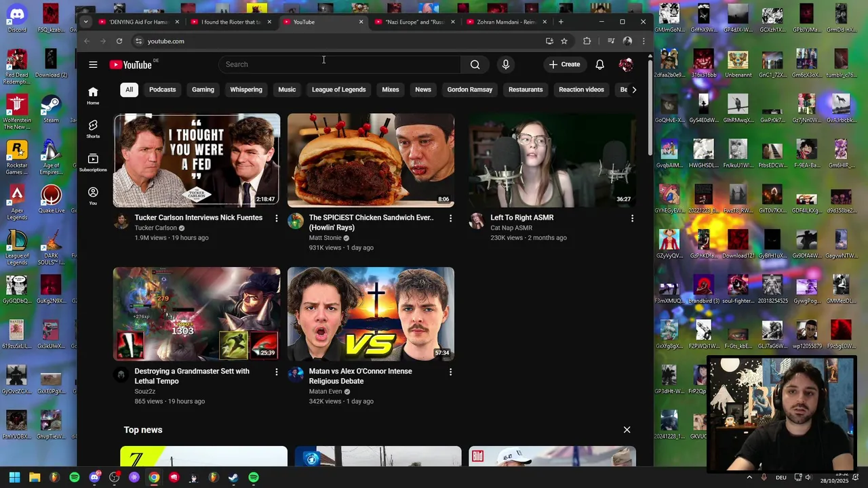The image size is (868, 488).
Task: Bookmark this page with star icon
Action: click(564, 41)
